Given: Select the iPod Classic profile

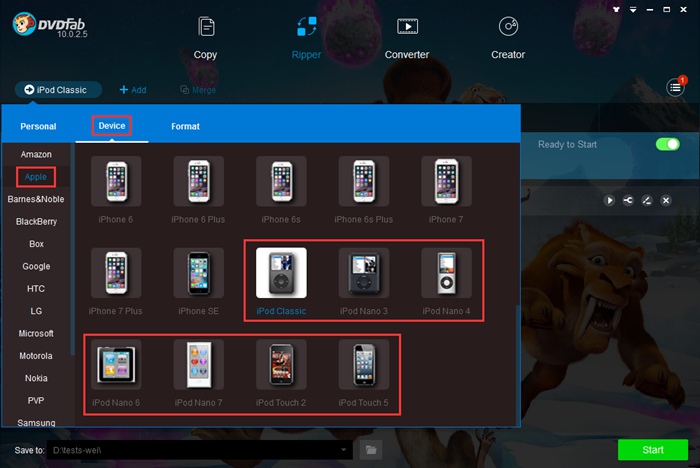Looking at the screenshot, I should click(281, 282).
